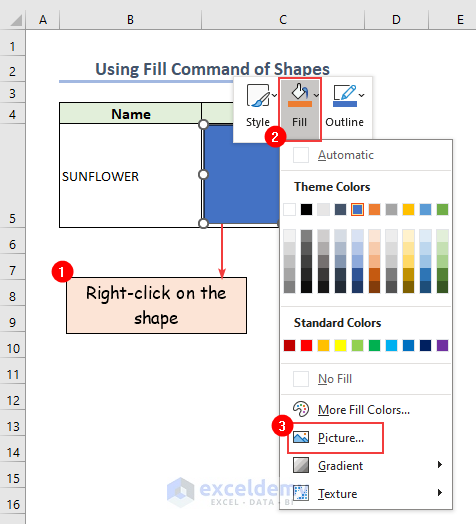The height and width of the screenshot is (524, 476).
Task: Click the title 'Using Fill Command of Shapes'
Action: click(212, 69)
